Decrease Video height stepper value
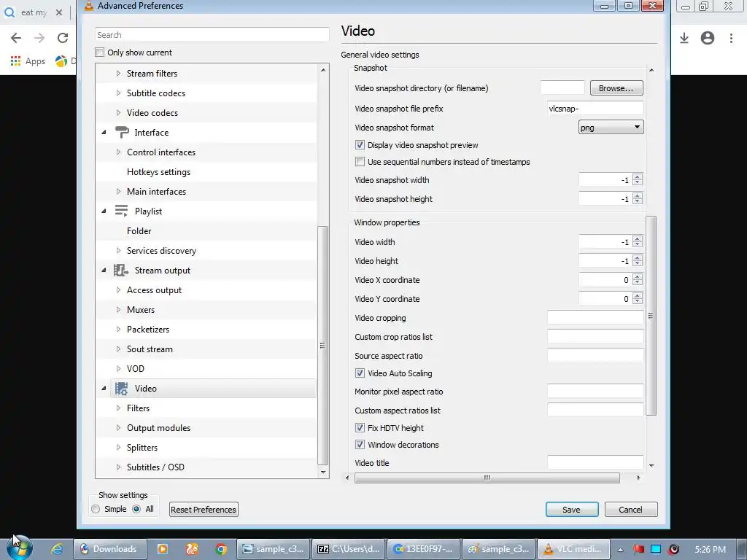The height and width of the screenshot is (560, 747). coord(638,264)
